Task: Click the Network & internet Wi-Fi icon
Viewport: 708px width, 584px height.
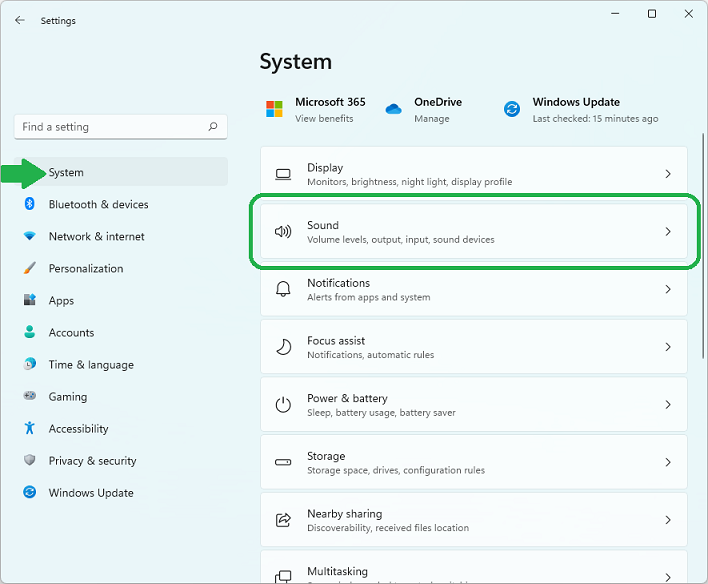Action: (30, 236)
